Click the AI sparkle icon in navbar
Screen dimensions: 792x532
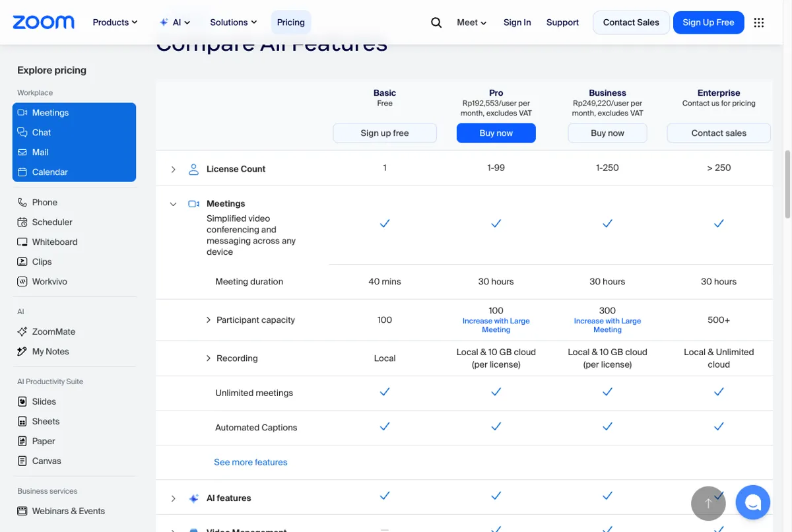coord(164,22)
